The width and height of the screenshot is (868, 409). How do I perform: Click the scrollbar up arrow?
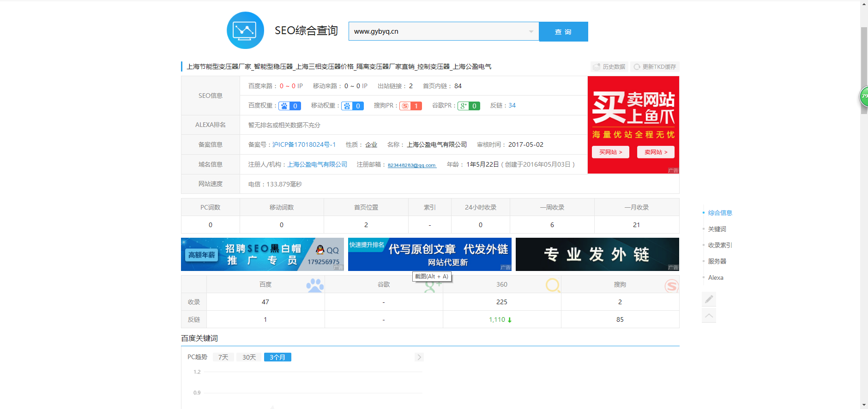(x=864, y=4)
